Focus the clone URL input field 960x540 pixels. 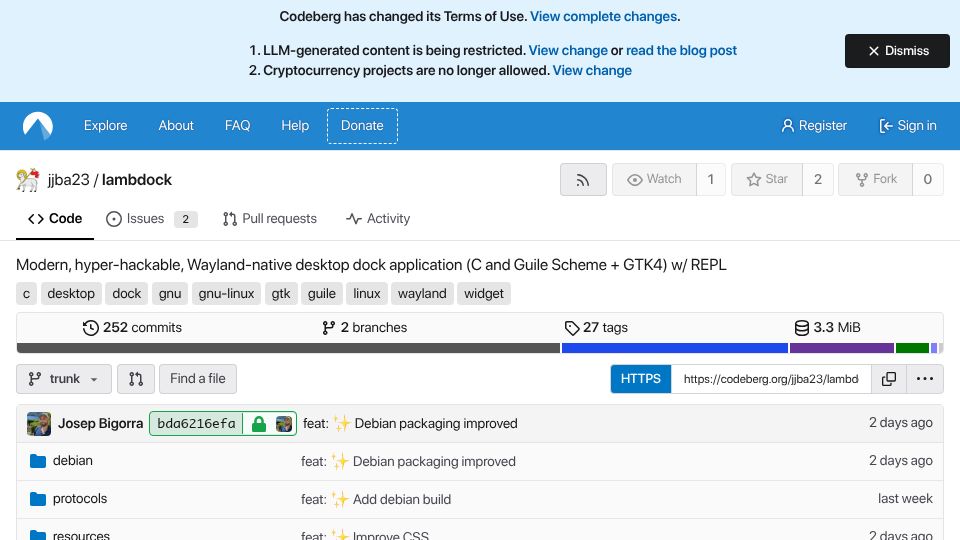771,379
